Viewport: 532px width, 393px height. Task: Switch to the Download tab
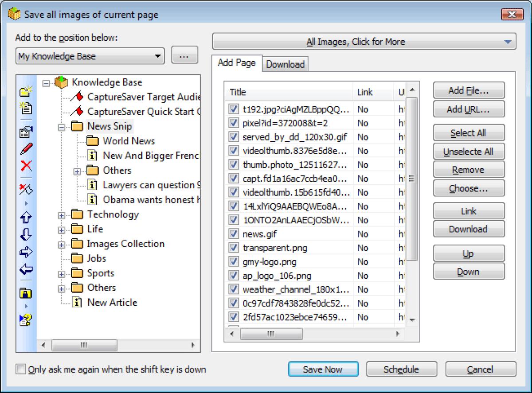285,64
